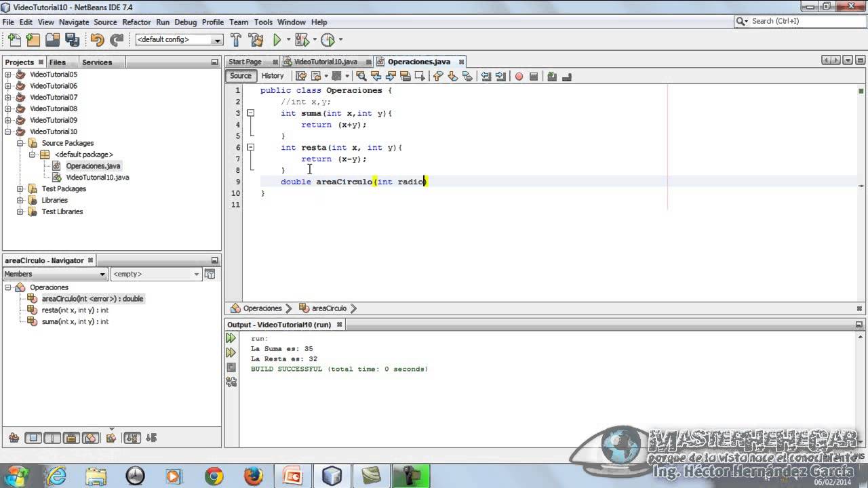Create a new file with the New File icon
The width and height of the screenshot is (868, 488).
click(x=13, y=40)
